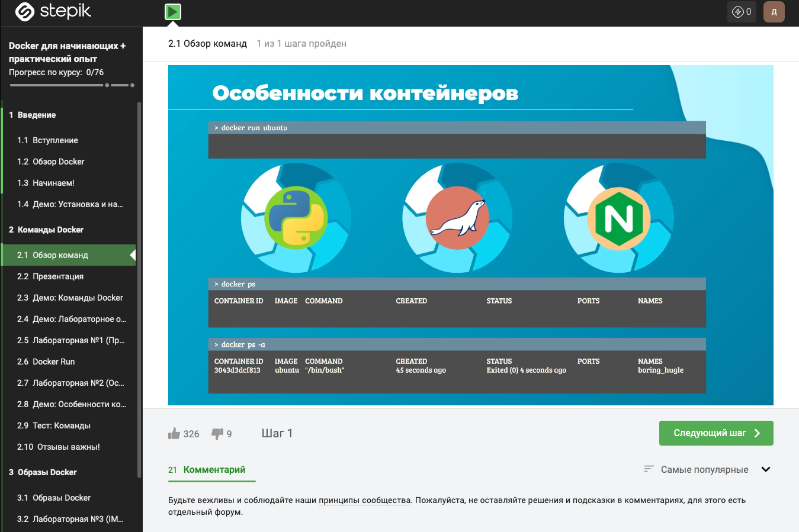Viewport: 799px width, 532px height.
Task: Click the sort lines icon near Самые популярные
Action: [x=649, y=469]
